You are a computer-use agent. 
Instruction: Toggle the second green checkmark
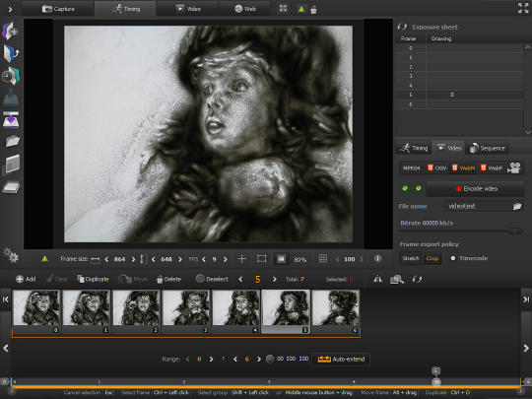[419, 188]
